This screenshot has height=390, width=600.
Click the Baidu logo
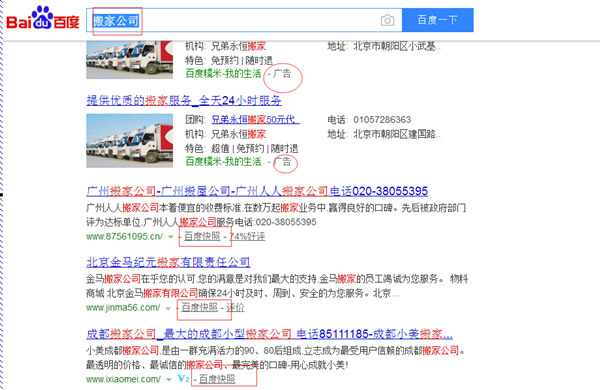click(43, 18)
